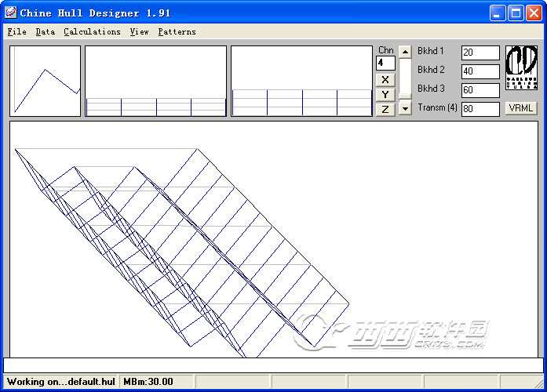Open the Patterns menu

point(177,32)
